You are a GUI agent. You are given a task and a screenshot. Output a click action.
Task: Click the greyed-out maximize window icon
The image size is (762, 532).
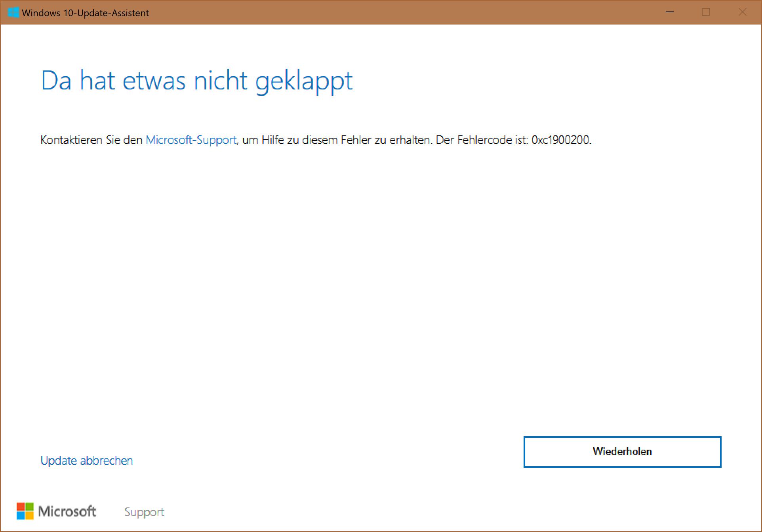tap(706, 12)
